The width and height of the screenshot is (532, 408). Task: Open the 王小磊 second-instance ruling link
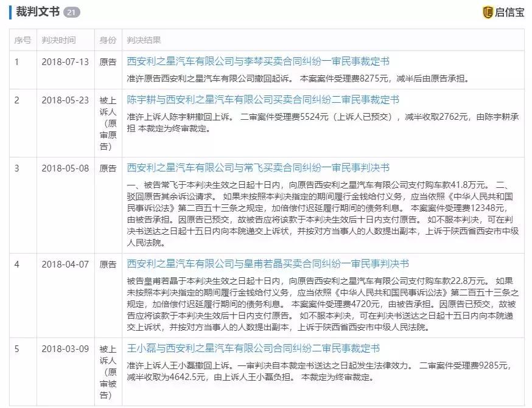click(x=242, y=348)
